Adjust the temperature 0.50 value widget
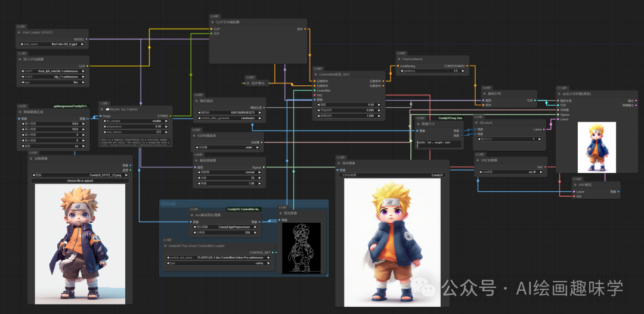Screen dimensions: 644x314 [135, 126]
